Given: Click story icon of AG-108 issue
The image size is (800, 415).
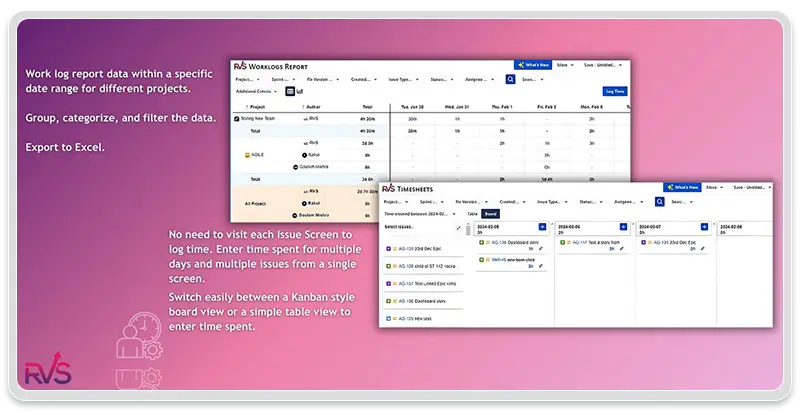Looking at the screenshot, I should [388, 266].
